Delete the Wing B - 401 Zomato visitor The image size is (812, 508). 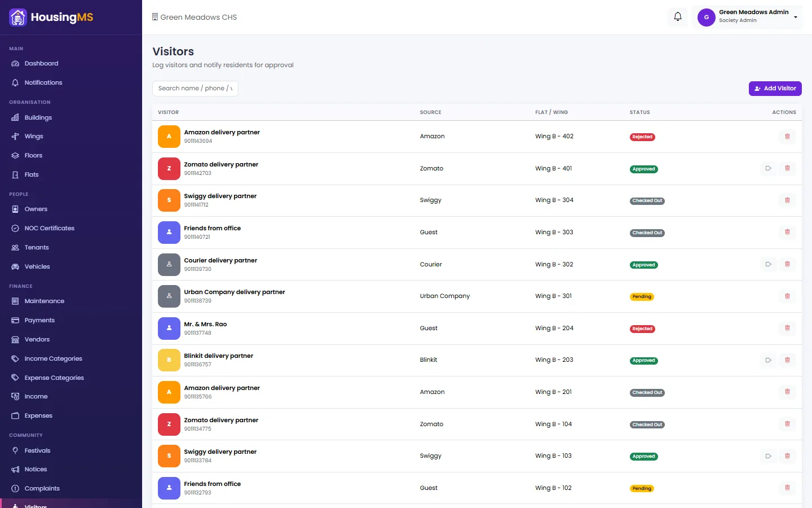click(x=787, y=168)
